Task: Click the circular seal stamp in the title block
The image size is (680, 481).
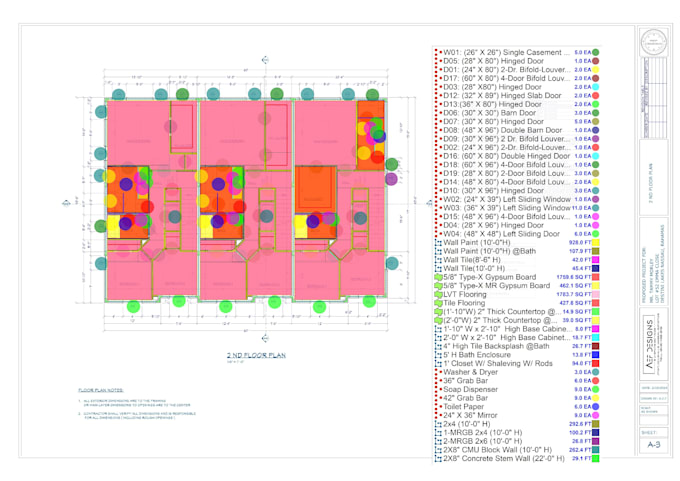Action: (x=654, y=42)
